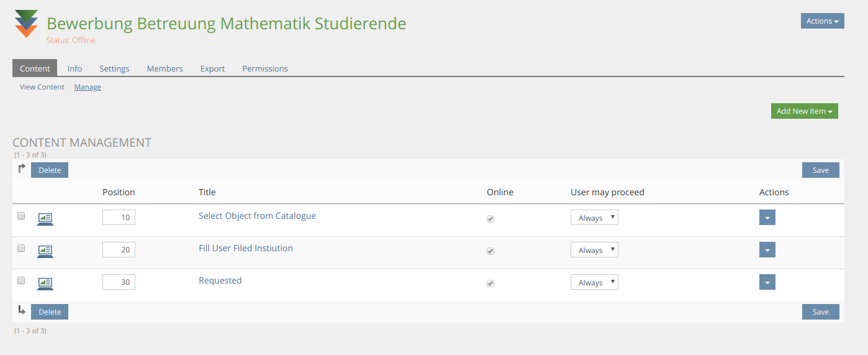This screenshot has height=355, width=868.
Task: Click the Position field containing 10
Action: coord(119,218)
